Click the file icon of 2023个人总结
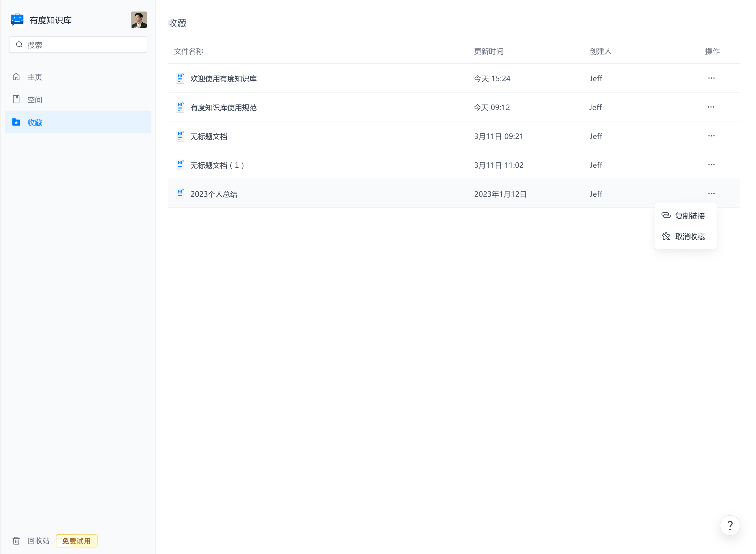756x554 pixels. point(180,194)
